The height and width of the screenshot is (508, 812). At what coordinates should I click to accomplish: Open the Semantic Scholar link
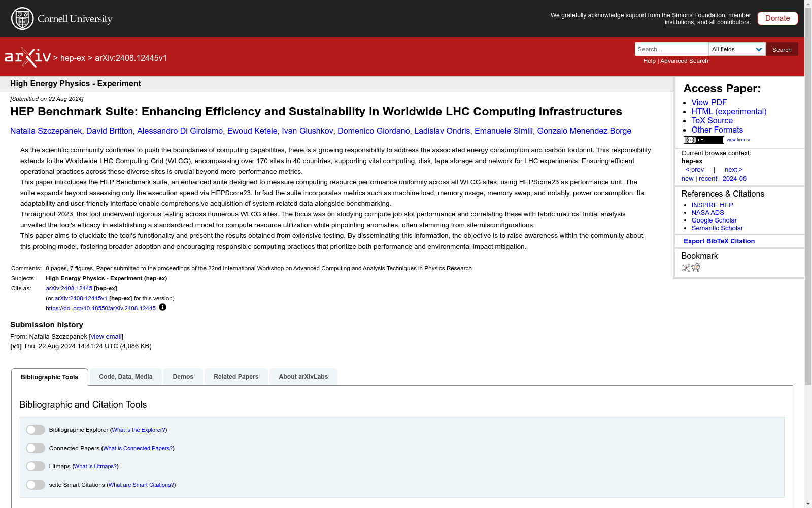click(717, 228)
